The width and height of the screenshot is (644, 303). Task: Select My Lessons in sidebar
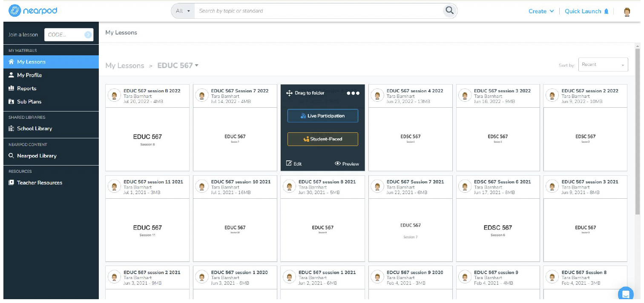point(51,62)
